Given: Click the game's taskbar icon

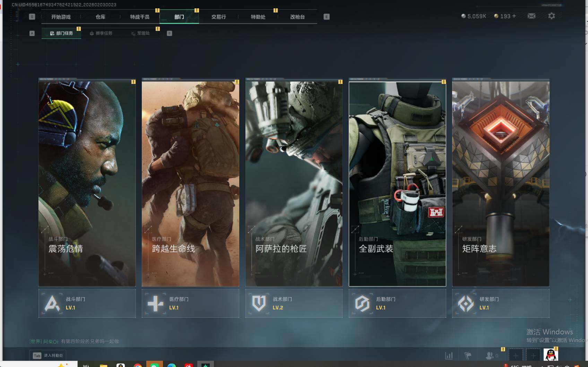Looking at the screenshot, I should pos(206,364).
